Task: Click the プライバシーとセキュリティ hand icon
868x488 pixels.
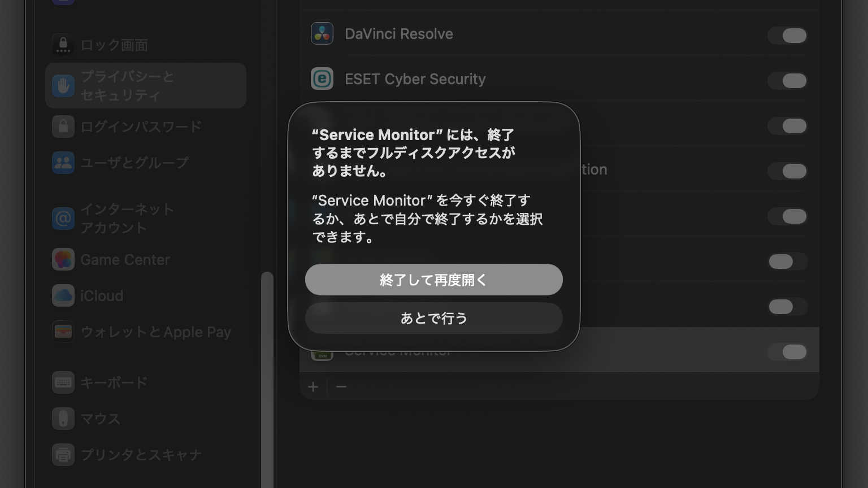Action: click(63, 86)
